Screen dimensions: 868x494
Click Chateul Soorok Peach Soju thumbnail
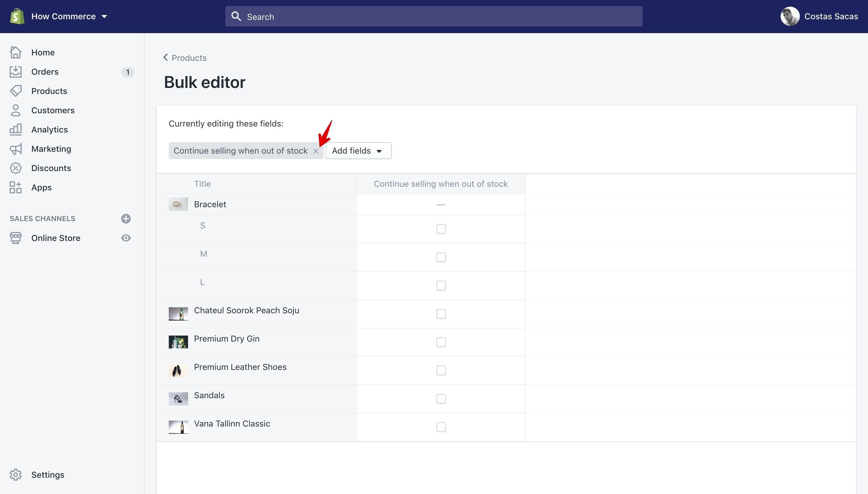pyautogui.click(x=178, y=314)
